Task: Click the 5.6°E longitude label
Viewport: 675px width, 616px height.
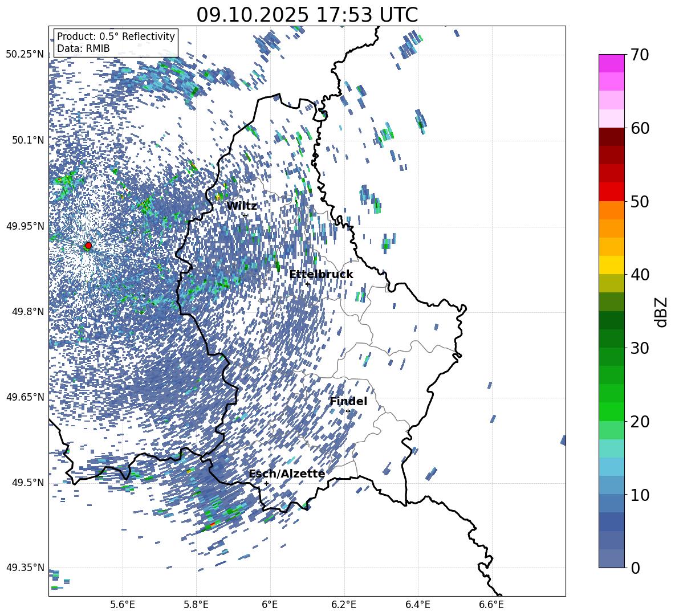Action: [123, 605]
